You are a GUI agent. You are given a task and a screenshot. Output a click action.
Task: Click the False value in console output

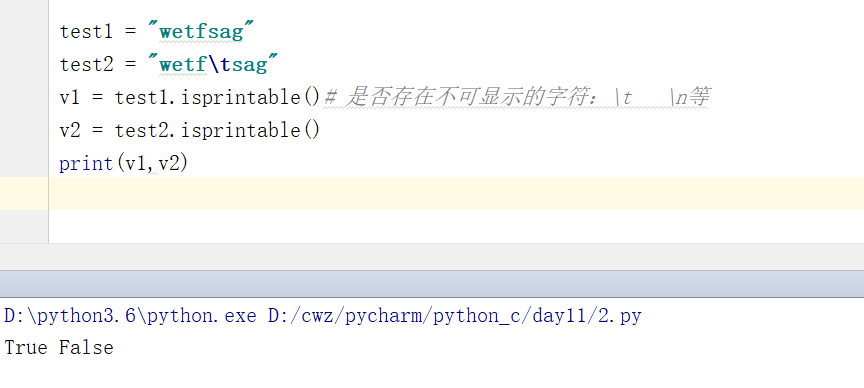86,347
